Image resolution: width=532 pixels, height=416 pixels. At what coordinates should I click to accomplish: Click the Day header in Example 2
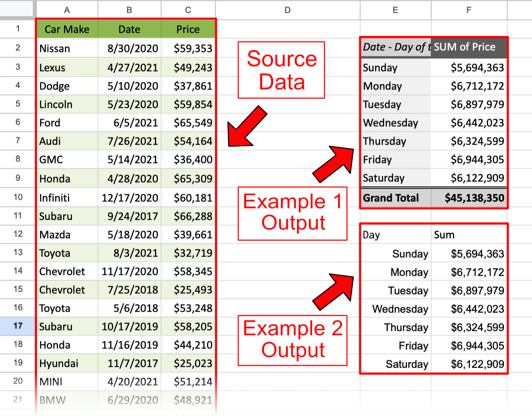[x=371, y=235]
